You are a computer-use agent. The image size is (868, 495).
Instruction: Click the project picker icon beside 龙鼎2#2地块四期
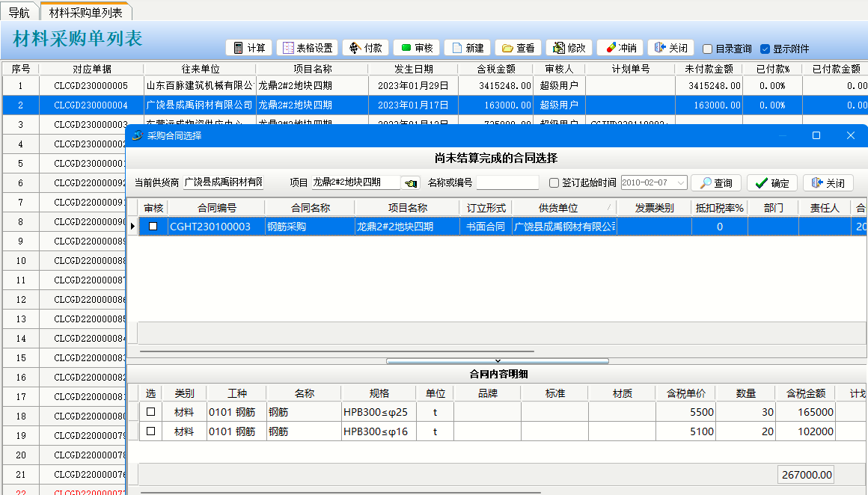point(411,183)
